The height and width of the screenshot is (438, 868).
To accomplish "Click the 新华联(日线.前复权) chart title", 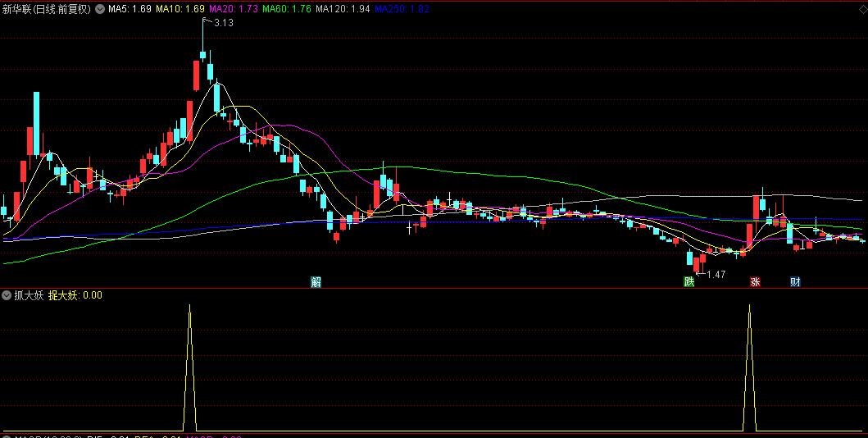I will [x=47, y=9].
